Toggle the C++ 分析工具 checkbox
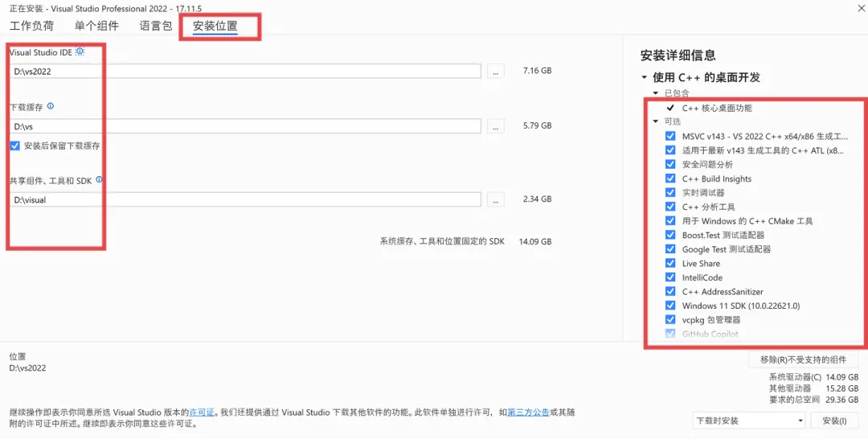Screen dimensions: 868x439 pos(670,207)
